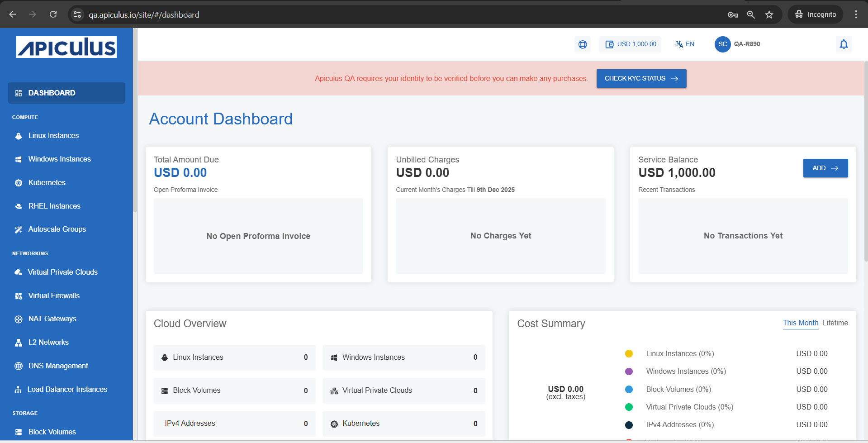The image size is (868, 443).
Task: Open the notifications bell
Action: click(843, 44)
